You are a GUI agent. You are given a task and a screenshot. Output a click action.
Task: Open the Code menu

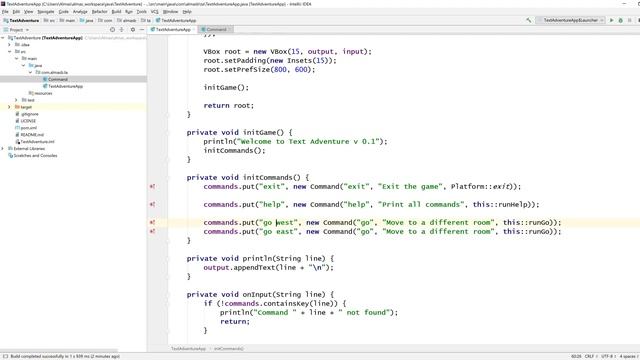pos(64,12)
